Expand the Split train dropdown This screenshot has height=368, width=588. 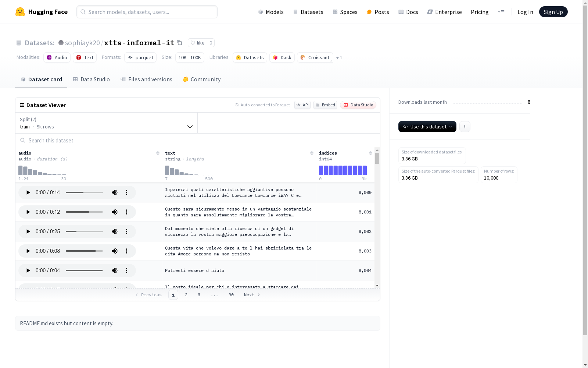107,123
